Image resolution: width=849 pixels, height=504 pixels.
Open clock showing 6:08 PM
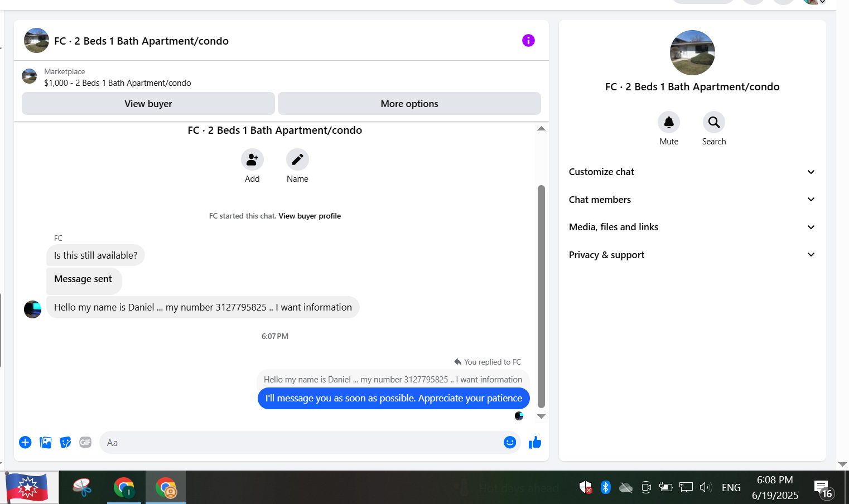(x=775, y=487)
